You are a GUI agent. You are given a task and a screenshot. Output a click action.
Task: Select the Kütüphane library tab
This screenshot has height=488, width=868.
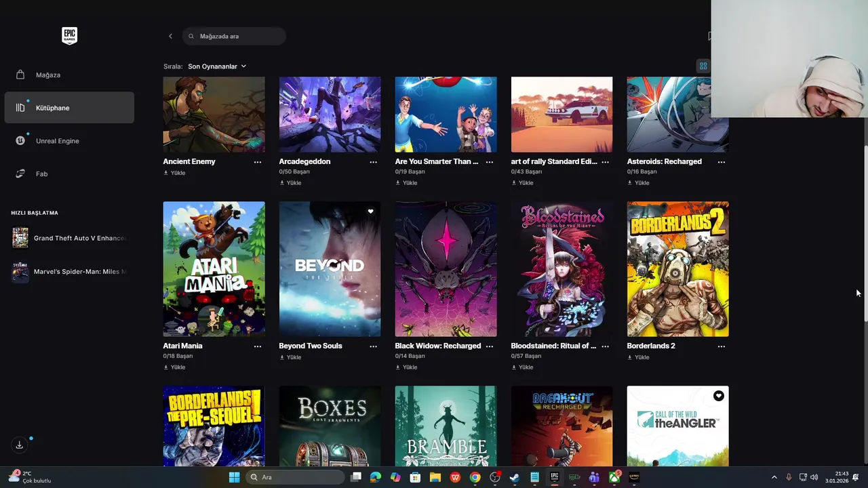[69, 108]
